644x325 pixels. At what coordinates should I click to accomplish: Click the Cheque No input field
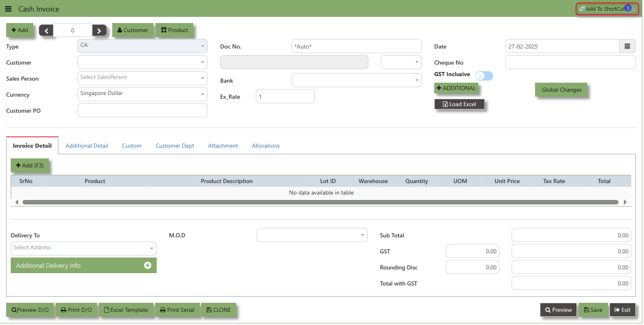[x=570, y=63]
